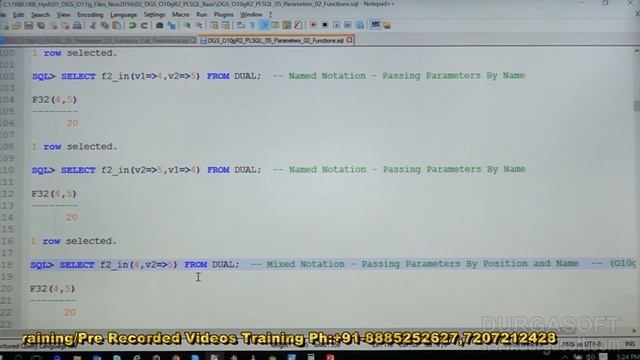The height and width of the screenshot is (360, 640).
Task: Switch to the inactive first document tab
Action: coord(98,40)
